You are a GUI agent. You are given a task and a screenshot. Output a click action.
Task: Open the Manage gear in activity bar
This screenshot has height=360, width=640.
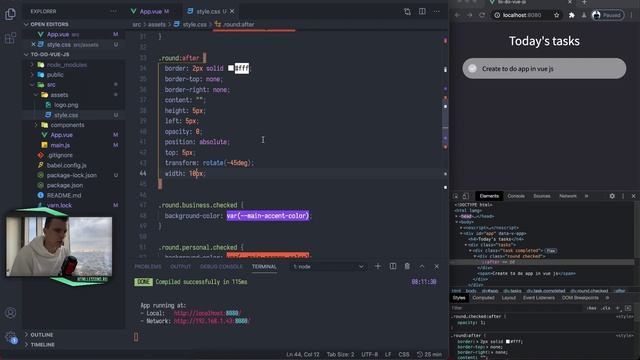[x=11, y=337]
